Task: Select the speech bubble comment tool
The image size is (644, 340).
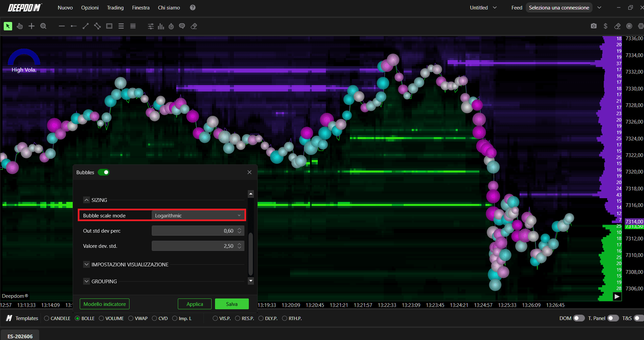Action: pos(182,26)
